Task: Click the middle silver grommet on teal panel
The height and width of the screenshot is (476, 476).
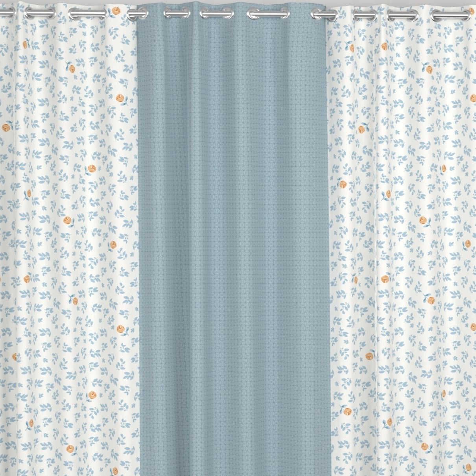Action: pyautogui.click(x=215, y=14)
